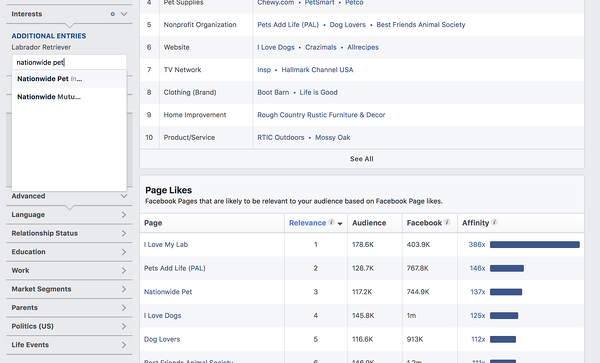This screenshot has height=363, width=600.
Task: Open Dog Lovers page row link
Action: (x=162, y=339)
